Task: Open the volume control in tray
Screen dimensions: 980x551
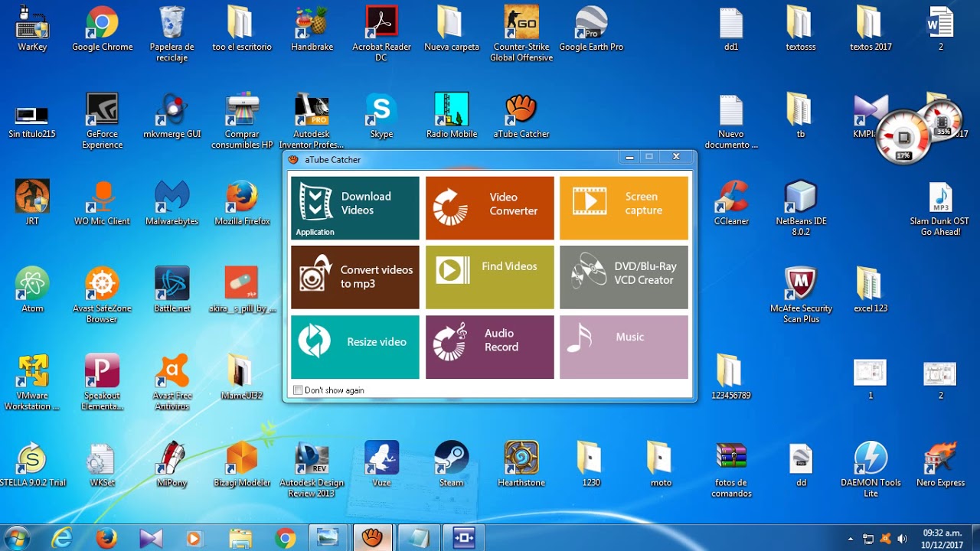Action: (903, 539)
